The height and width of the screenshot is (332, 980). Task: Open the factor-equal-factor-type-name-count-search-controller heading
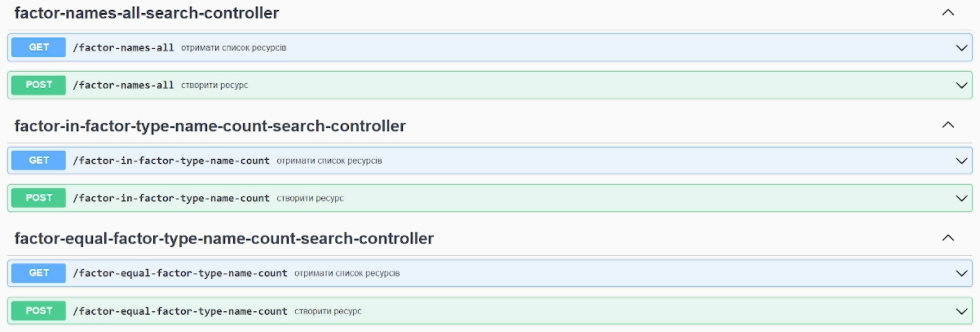[224, 239]
